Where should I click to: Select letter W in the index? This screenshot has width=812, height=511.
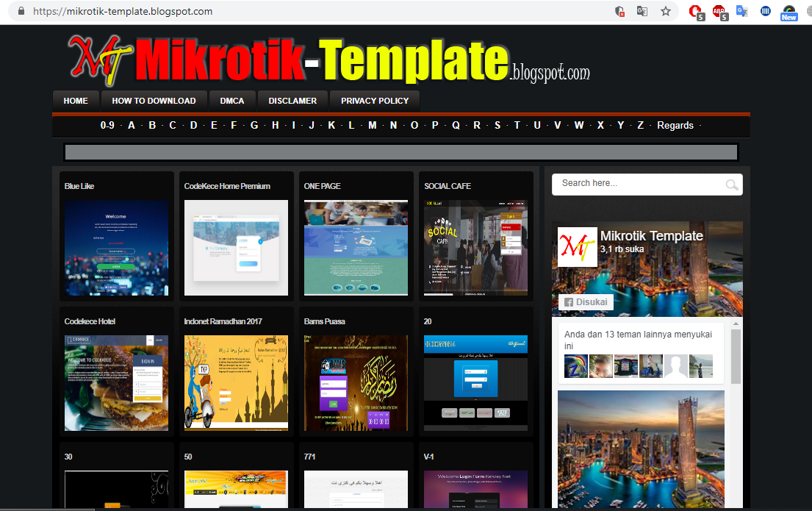(x=579, y=126)
